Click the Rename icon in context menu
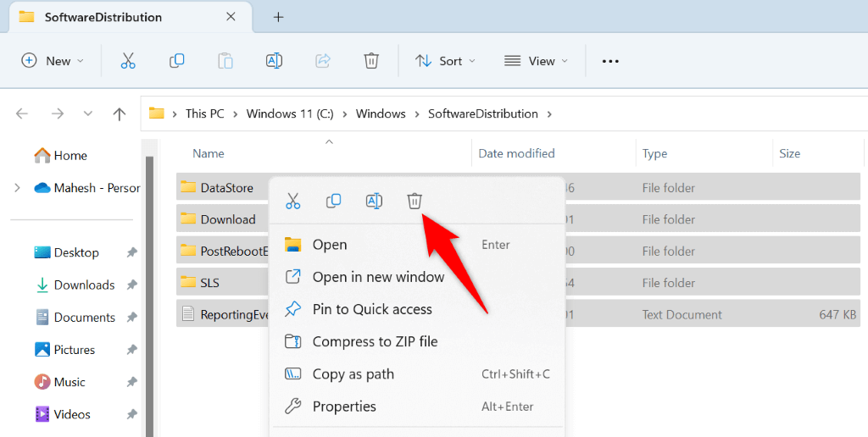The width and height of the screenshot is (868, 437). (x=374, y=201)
